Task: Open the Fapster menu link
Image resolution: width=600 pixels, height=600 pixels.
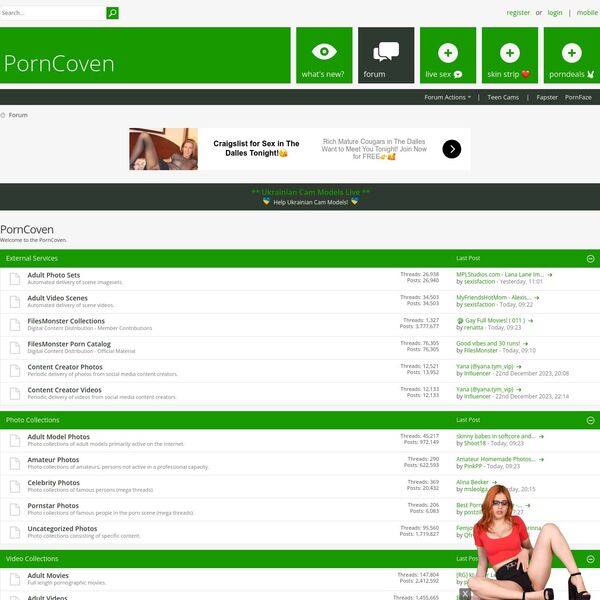Action: (547, 97)
